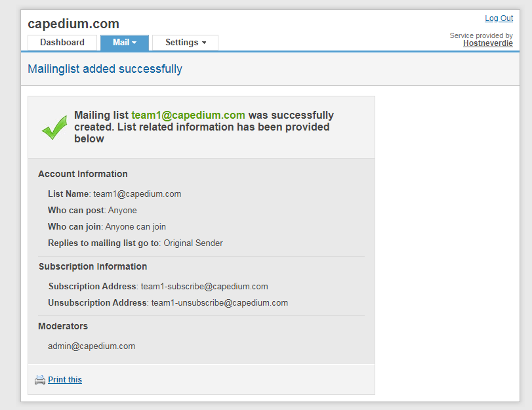Viewport: 532px width, 410px height.
Task: Click the green success checkmark icon
Action: click(54, 127)
